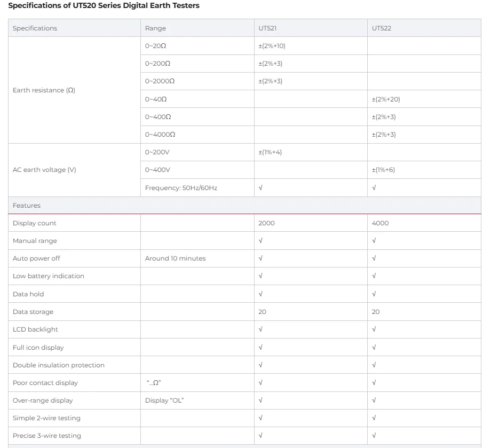Select the "Low battery indication" row label

point(49,276)
